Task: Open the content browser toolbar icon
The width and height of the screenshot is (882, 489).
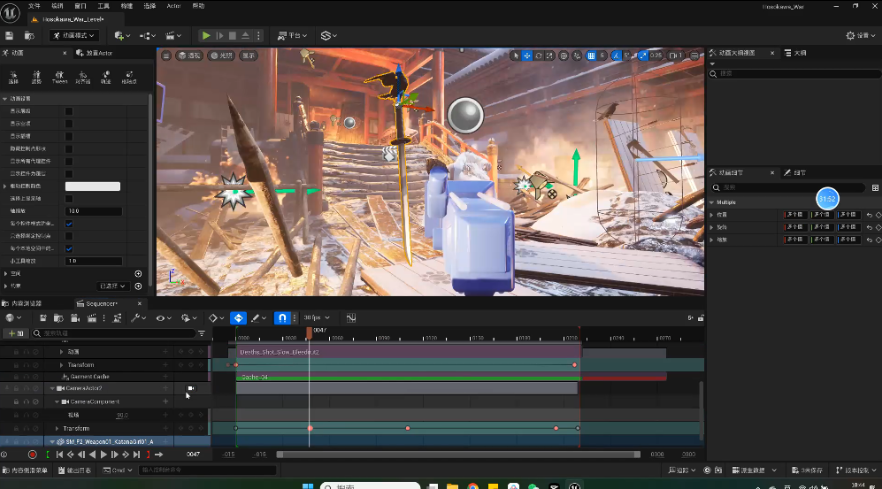Action: coord(29,35)
